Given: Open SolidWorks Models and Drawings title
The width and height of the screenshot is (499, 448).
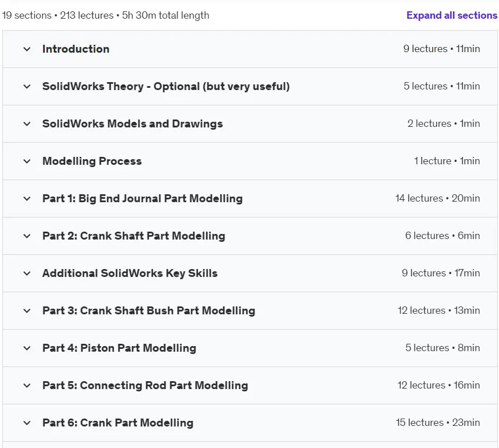Looking at the screenshot, I should (133, 124).
